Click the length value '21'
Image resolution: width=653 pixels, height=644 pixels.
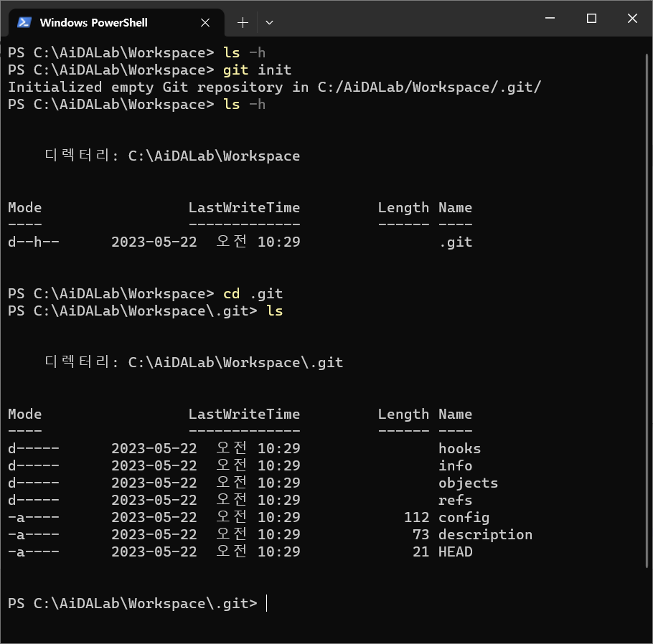click(x=421, y=551)
